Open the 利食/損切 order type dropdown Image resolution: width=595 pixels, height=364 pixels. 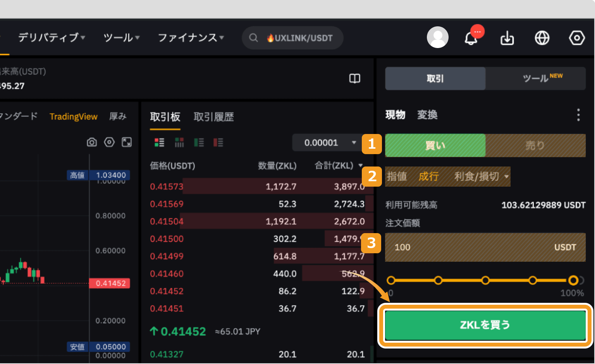tap(482, 177)
